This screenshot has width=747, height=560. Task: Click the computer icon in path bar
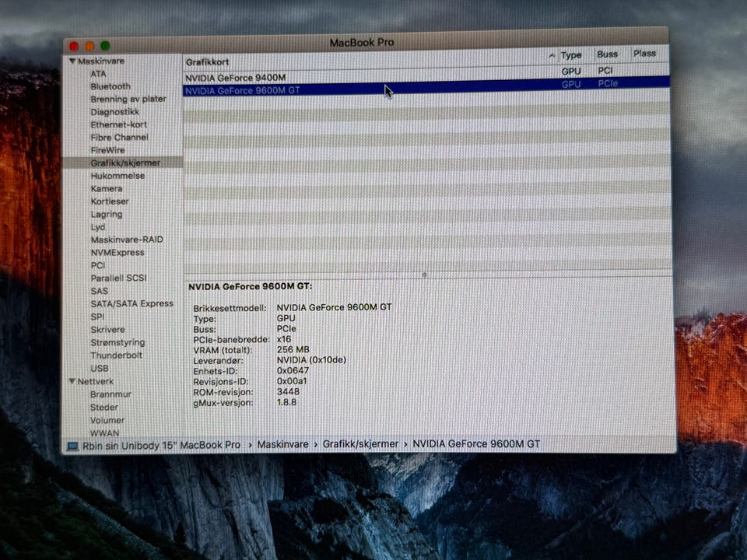[73, 446]
